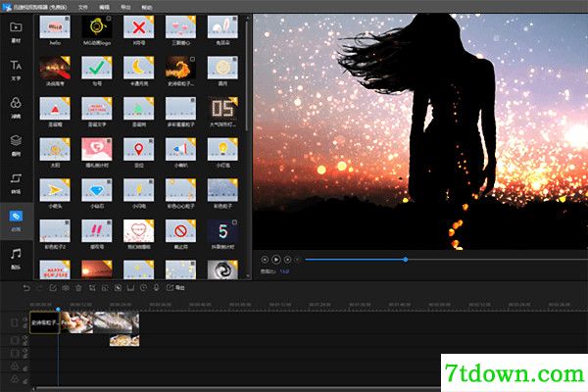Select the colorful number 5 countdown thumbnail
Image resolution: width=588 pixels, height=392 pixels.
[x=222, y=231]
